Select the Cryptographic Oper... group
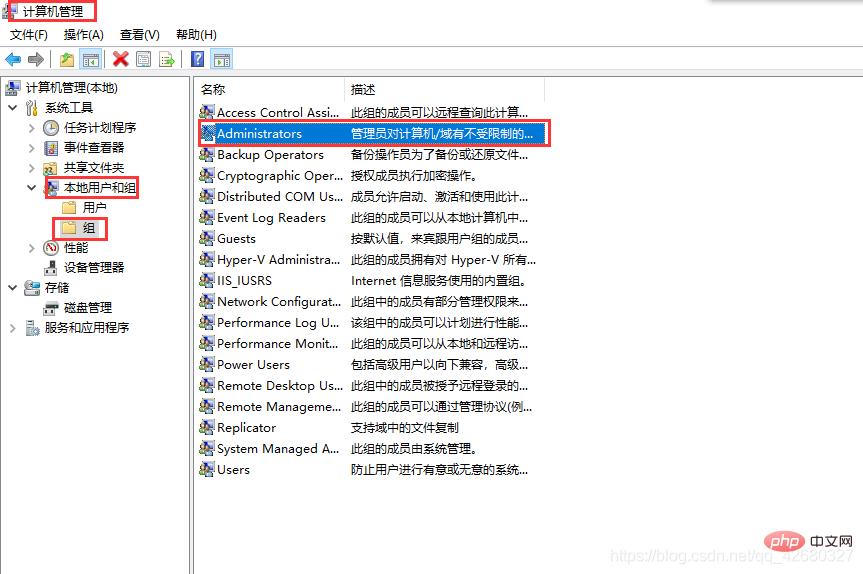 pos(280,176)
